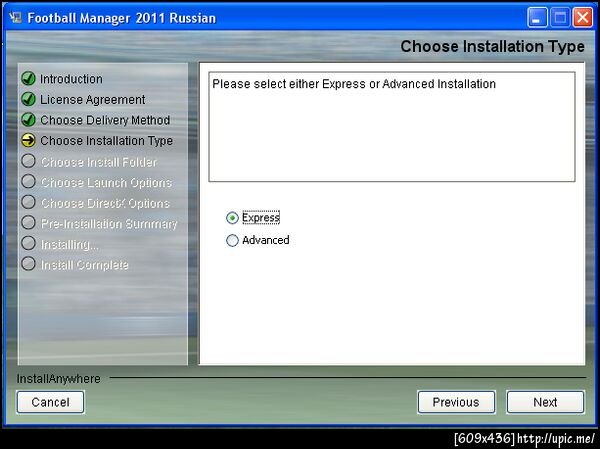Image resolution: width=600 pixels, height=449 pixels.
Task: Click the Choose DirectX Options step label
Action: (105, 203)
